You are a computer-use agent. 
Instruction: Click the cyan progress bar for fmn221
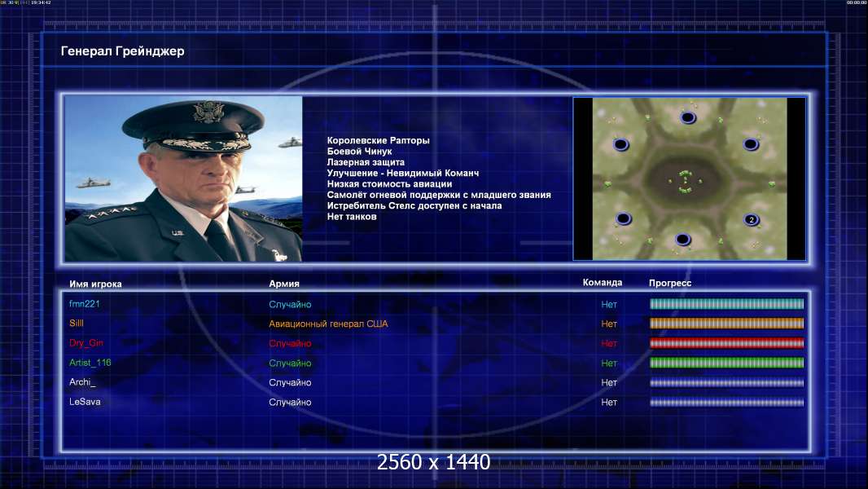726,303
